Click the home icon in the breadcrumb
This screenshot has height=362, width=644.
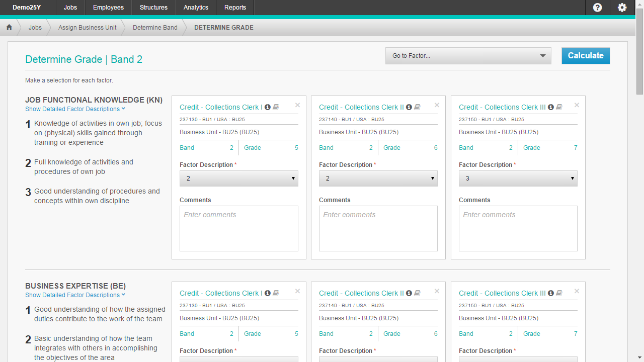point(9,27)
